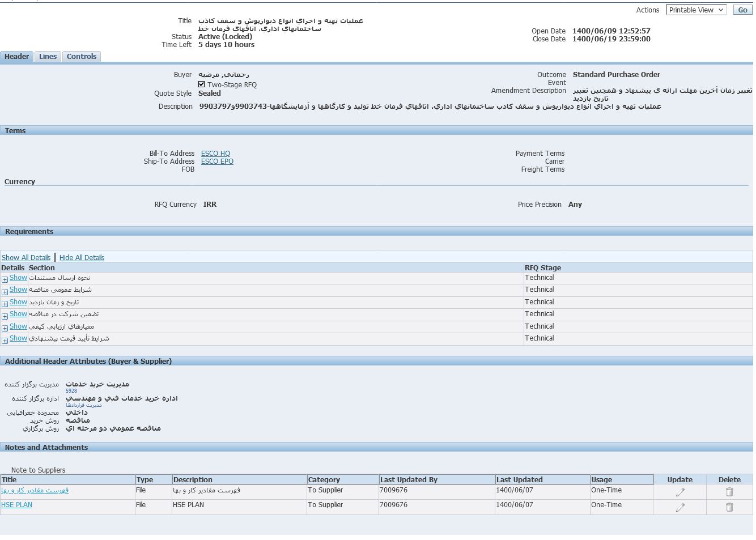Show details of fifth requirements section

point(18,326)
